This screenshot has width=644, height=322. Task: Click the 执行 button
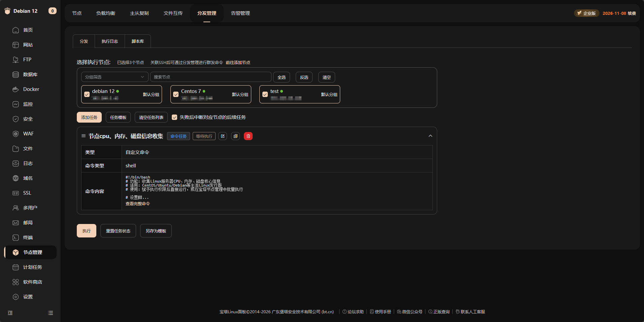pyautogui.click(x=87, y=231)
